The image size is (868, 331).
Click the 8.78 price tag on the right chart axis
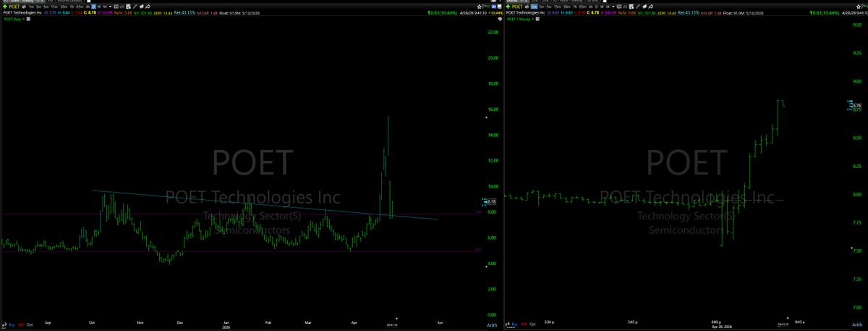coord(856,106)
